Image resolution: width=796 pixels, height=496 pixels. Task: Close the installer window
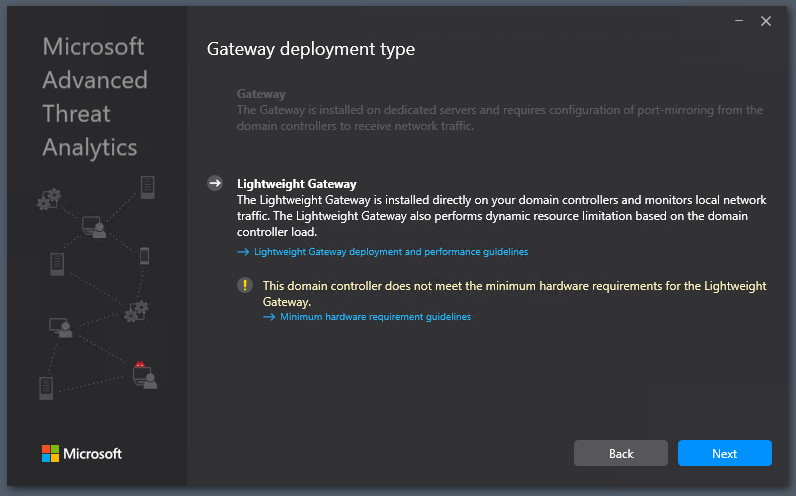coord(766,21)
